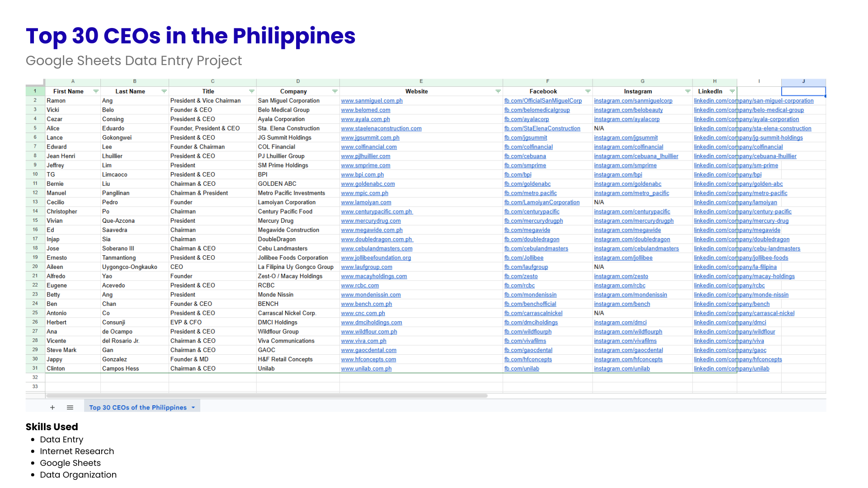Open the Instagram column filter
The height and width of the screenshot is (488, 868).
click(x=688, y=91)
